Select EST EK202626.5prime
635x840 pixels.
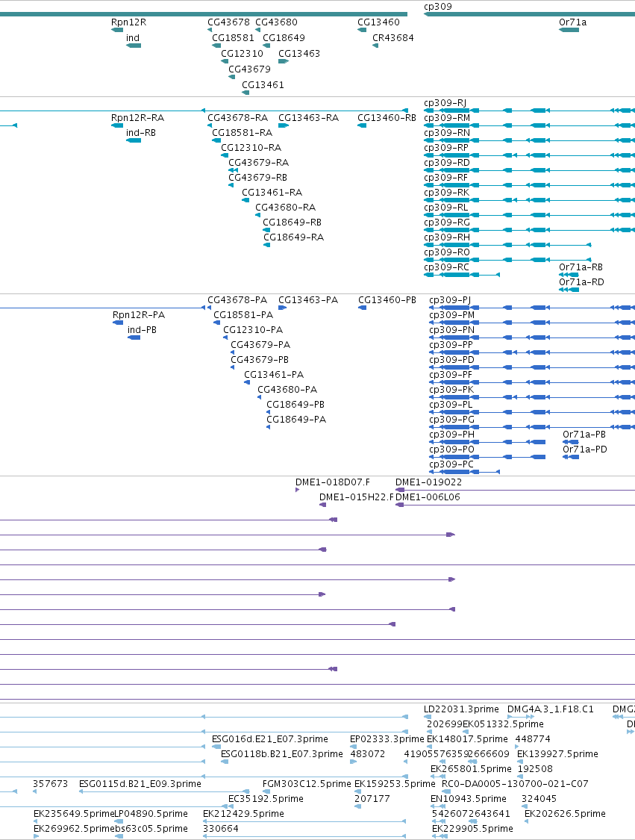[x=565, y=814]
